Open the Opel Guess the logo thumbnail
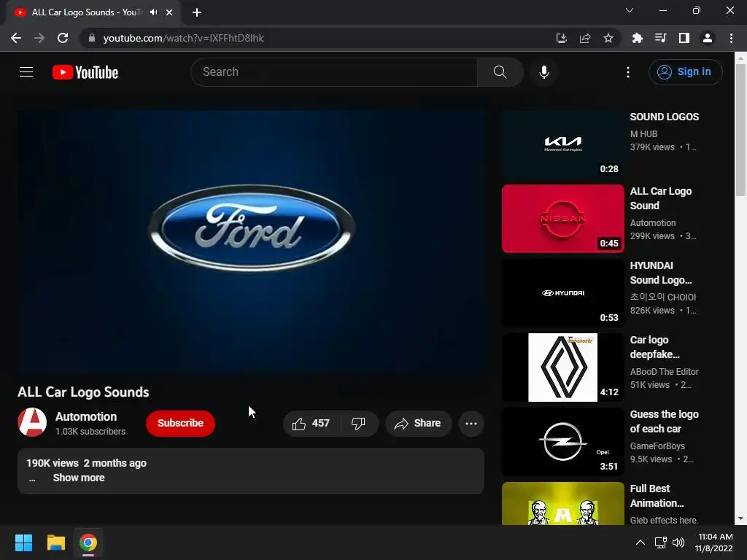This screenshot has height=560, width=747. pyautogui.click(x=562, y=441)
